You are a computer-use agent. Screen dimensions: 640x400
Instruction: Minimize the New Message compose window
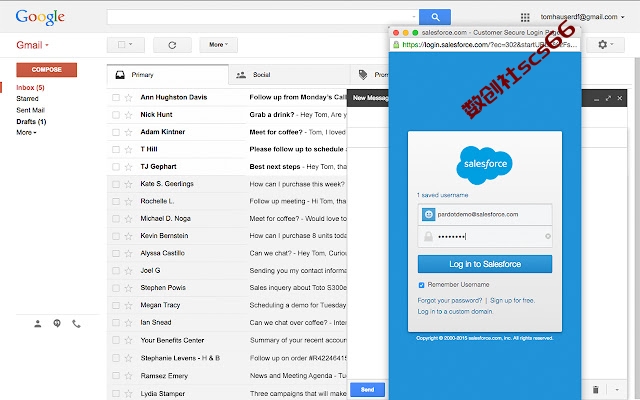pos(596,99)
